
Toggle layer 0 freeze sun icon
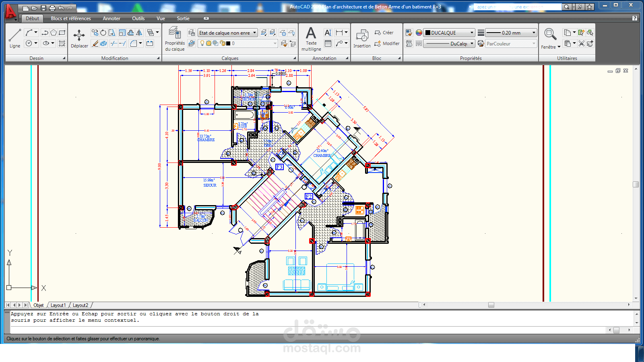coord(209,43)
